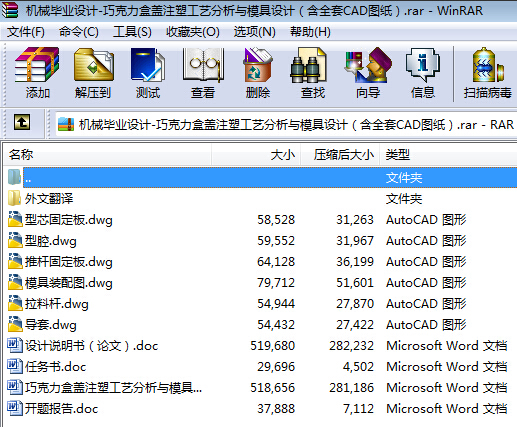Viewport: 517px width, 427px height.
Task: Select the '..' parent folder row
Action: pos(270,177)
